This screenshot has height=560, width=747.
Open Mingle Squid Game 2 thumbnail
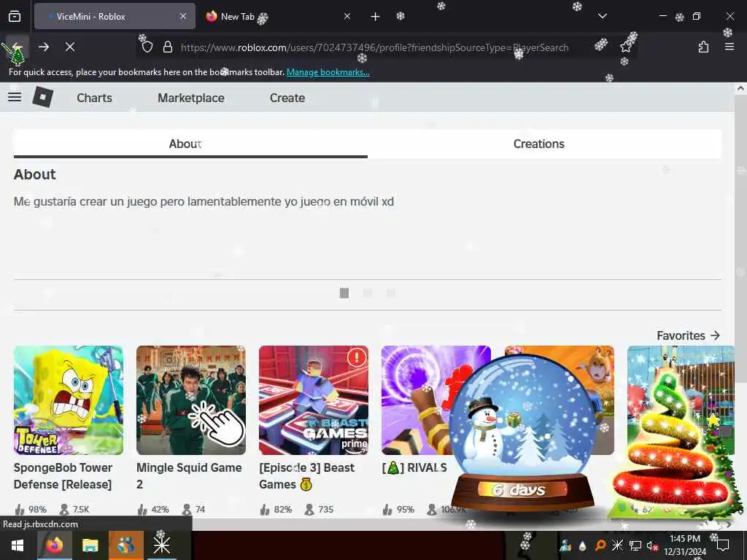(191, 400)
